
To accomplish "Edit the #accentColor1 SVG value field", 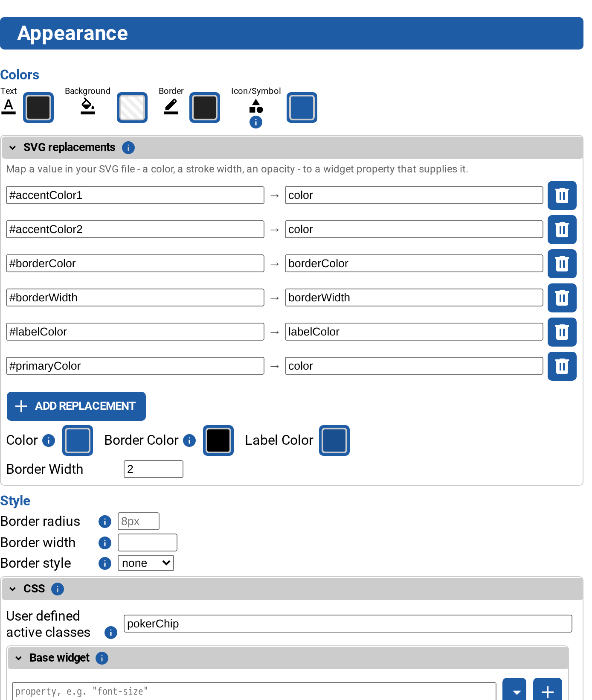I will pos(135,195).
